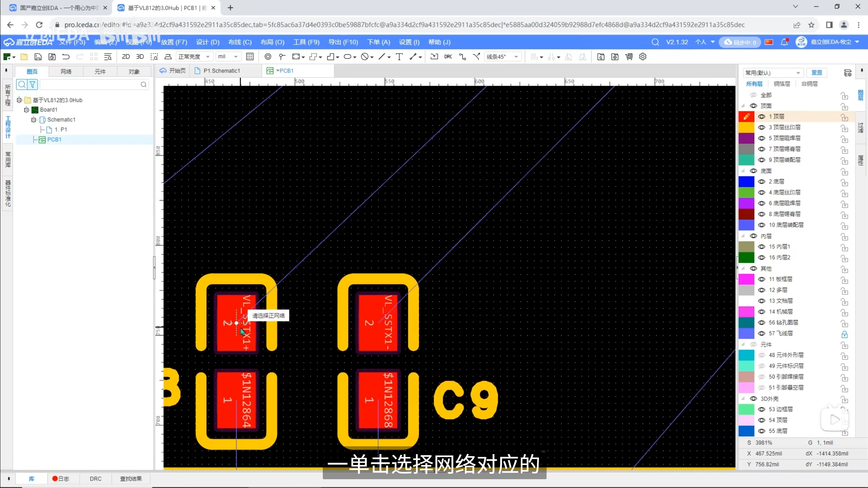Select the place via tool icon

(268, 57)
